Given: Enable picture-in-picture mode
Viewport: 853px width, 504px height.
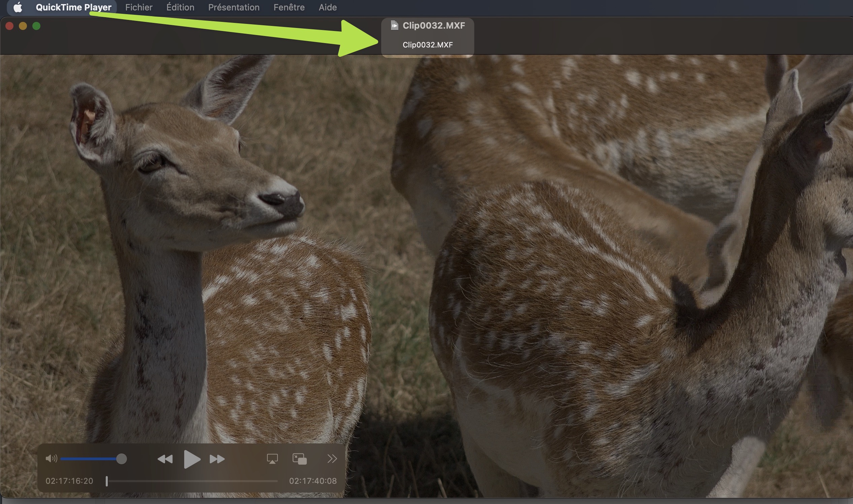Looking at the screenshot, I should (x=299, y=459).
